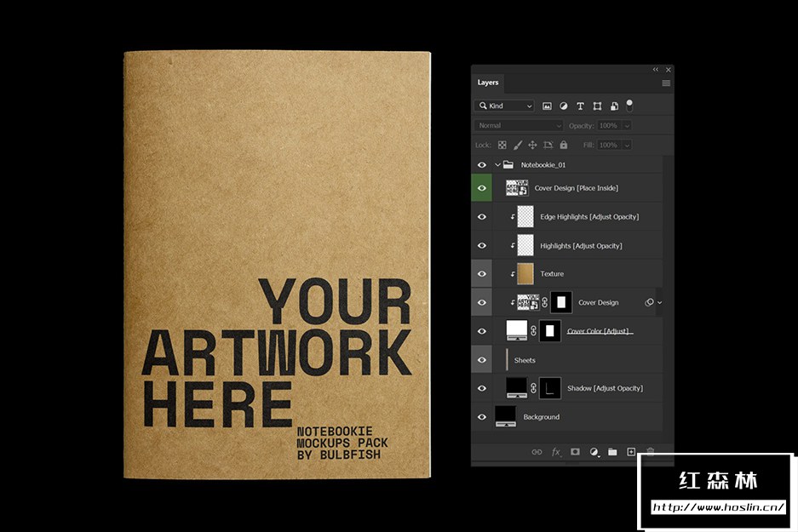Click the Background layer black thumbnail
Screen dimensions: 798x532
tap(505, 416)
